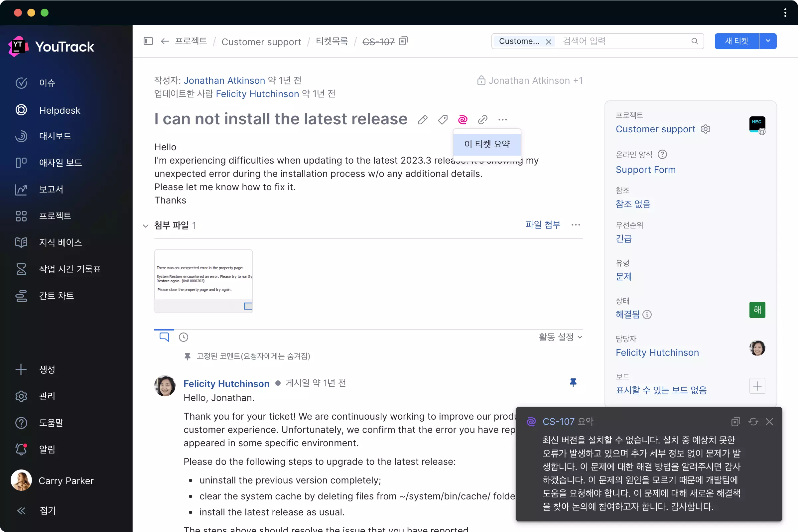The image size is (798, 532).
Task: Open the Support Form link
Action: pyautogui.click(x=645, y=170)
